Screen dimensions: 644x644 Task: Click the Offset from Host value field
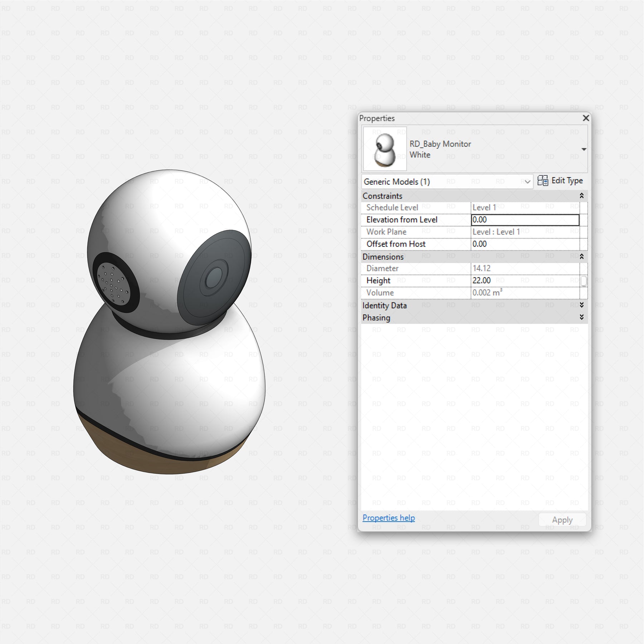(525, 244)
